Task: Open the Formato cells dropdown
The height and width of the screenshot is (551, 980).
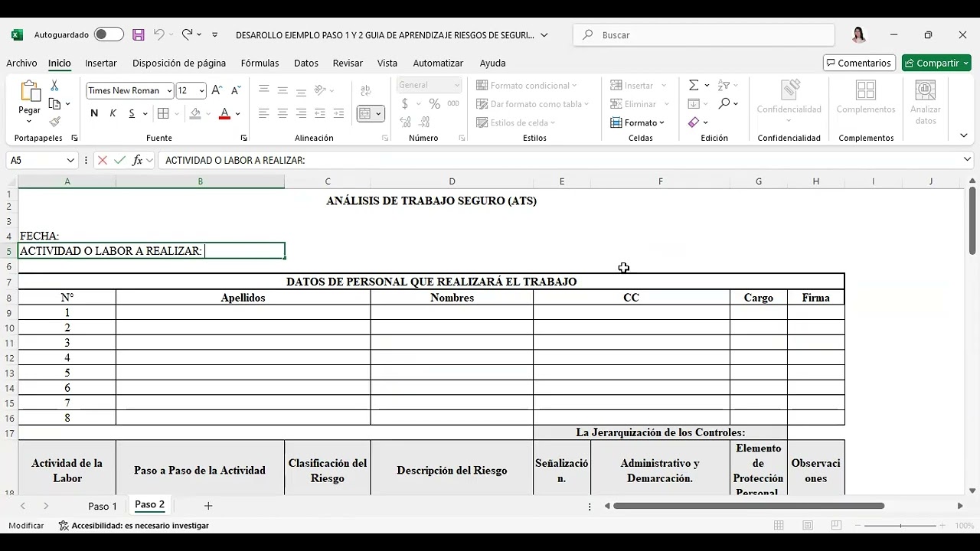Action: click(637, 122)
